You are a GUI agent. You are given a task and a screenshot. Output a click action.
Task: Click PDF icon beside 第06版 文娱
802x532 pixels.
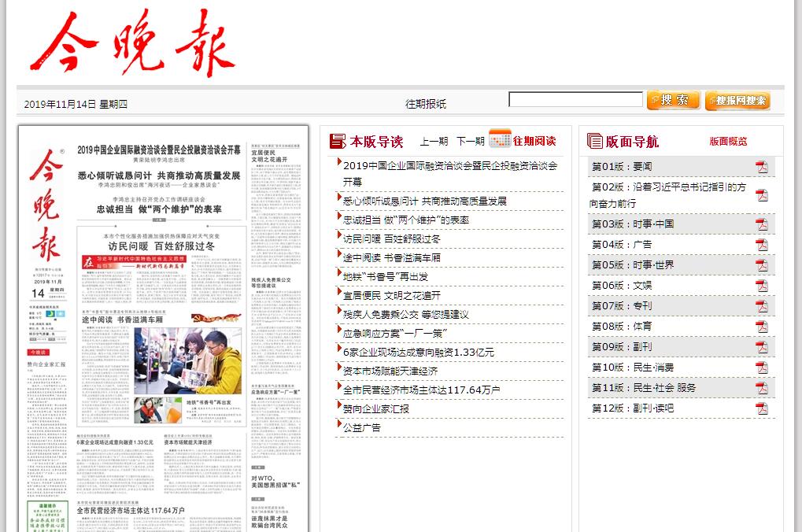(761, 286)
